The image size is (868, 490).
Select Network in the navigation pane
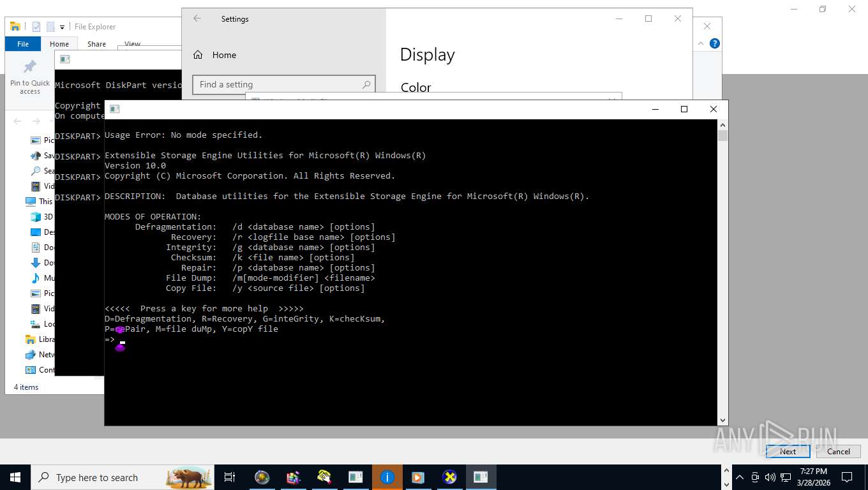pyautogui.click(x=40, y=354)
